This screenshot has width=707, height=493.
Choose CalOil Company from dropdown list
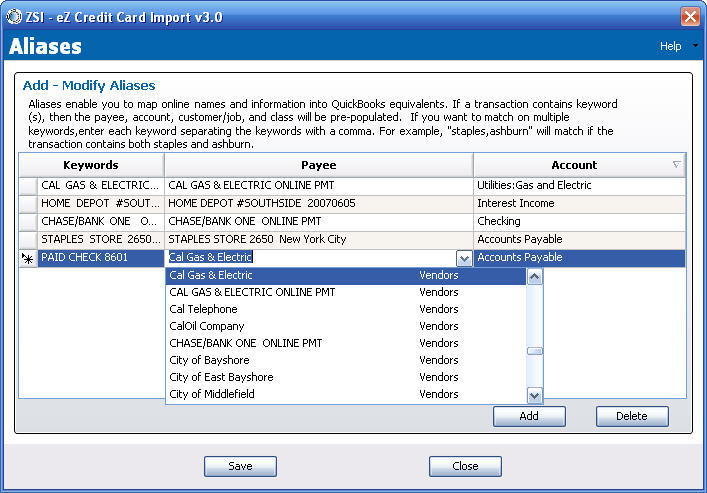tap(345, 327)
